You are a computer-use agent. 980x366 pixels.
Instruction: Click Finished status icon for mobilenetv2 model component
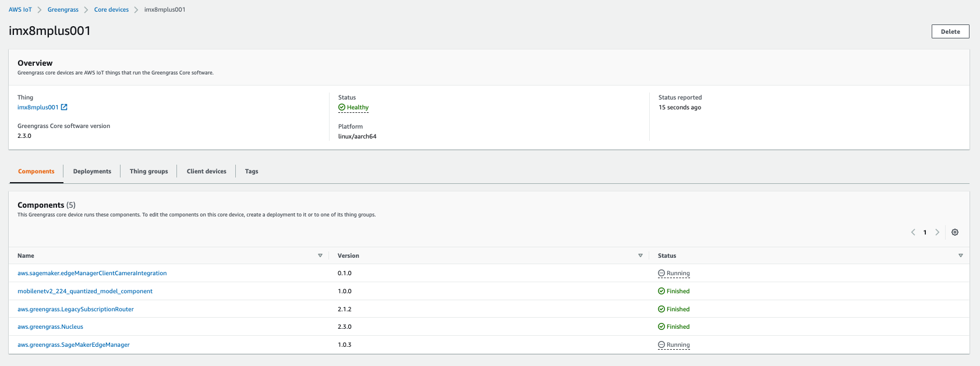tap(661, 291)
